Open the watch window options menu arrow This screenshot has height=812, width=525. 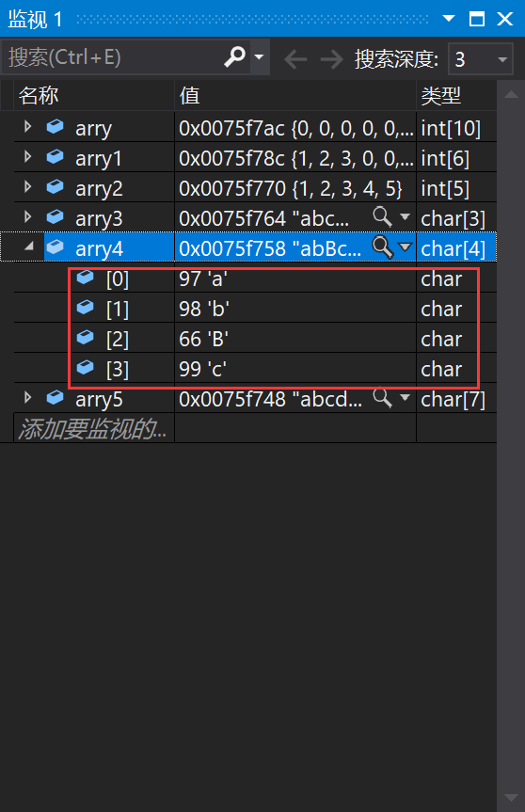(449, 19)
